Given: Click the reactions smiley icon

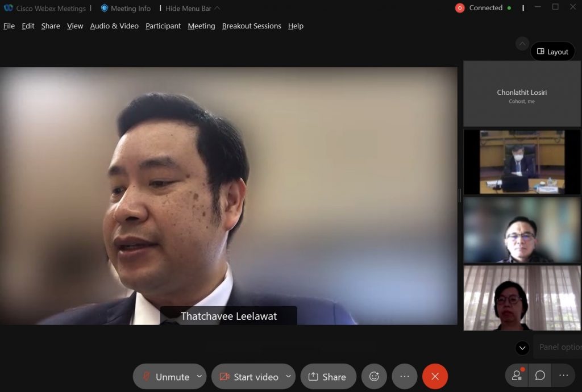Looking at the screenshot, I should click(x=374, y=376).
